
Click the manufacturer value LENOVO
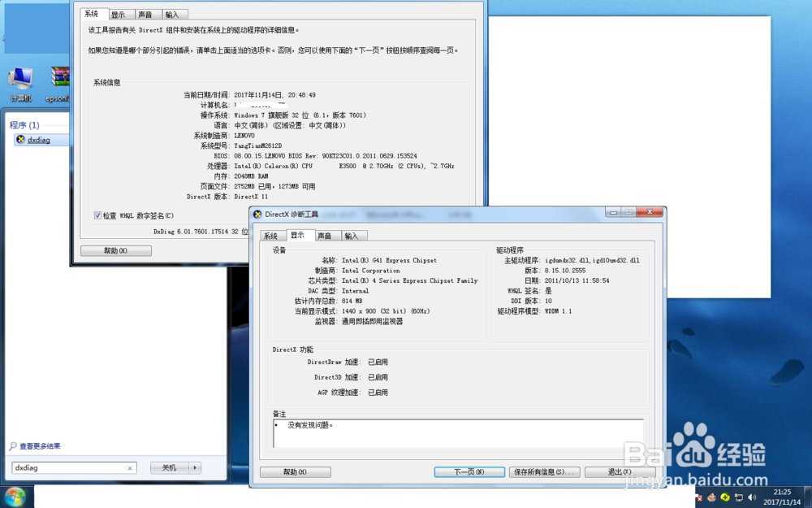coord(244,136)
